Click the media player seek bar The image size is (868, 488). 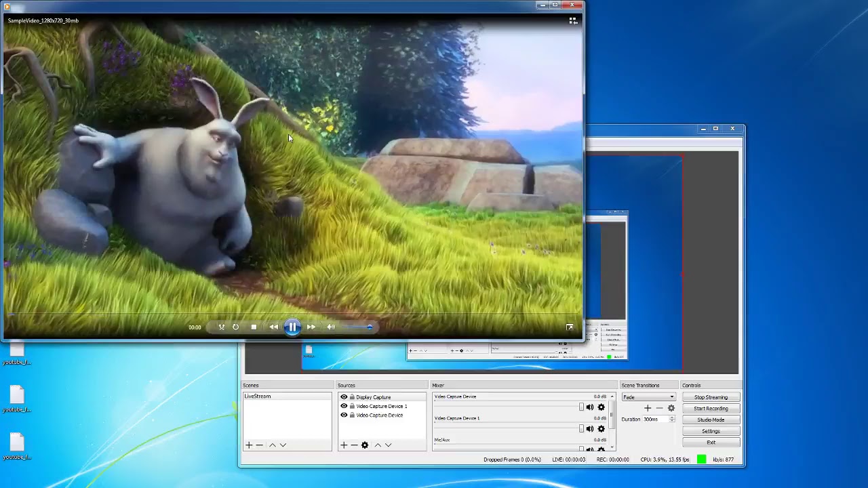[293, 314]
